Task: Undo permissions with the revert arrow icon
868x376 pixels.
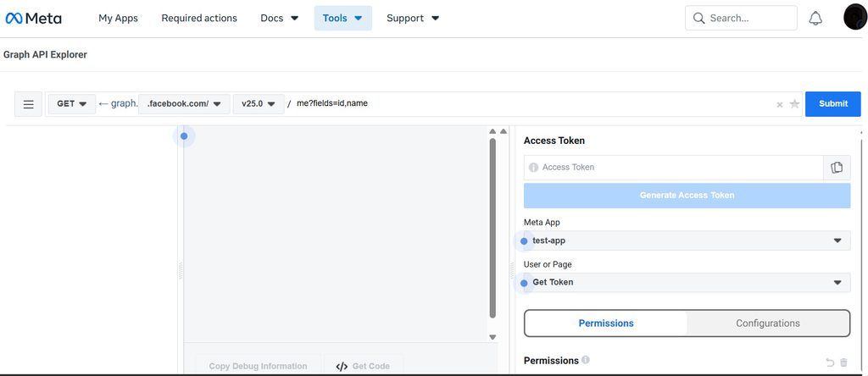Action: (830, 362)
